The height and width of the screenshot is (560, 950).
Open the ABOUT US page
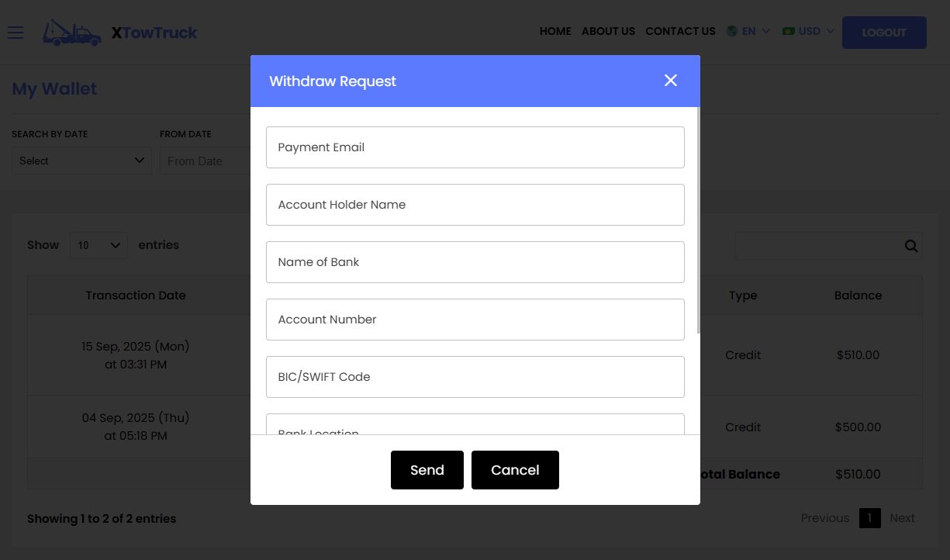(608, 32)
